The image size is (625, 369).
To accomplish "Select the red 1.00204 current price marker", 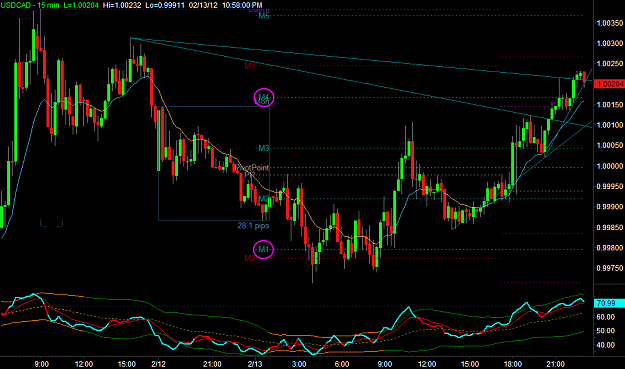I will [x=609, y=84].
